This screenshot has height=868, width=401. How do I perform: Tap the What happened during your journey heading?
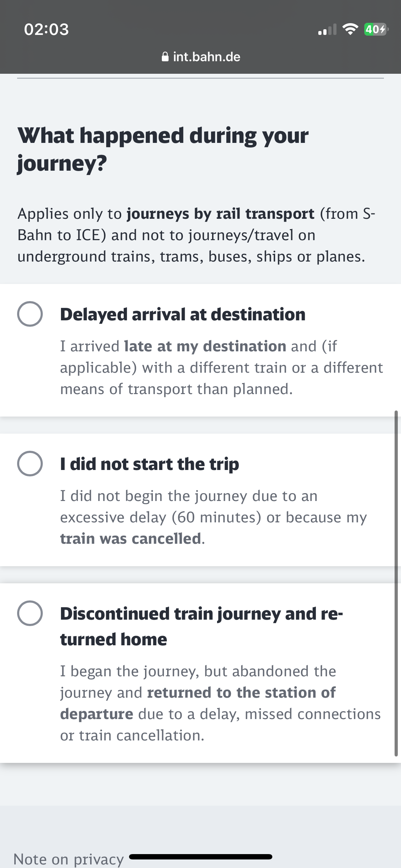click(163, 149)
